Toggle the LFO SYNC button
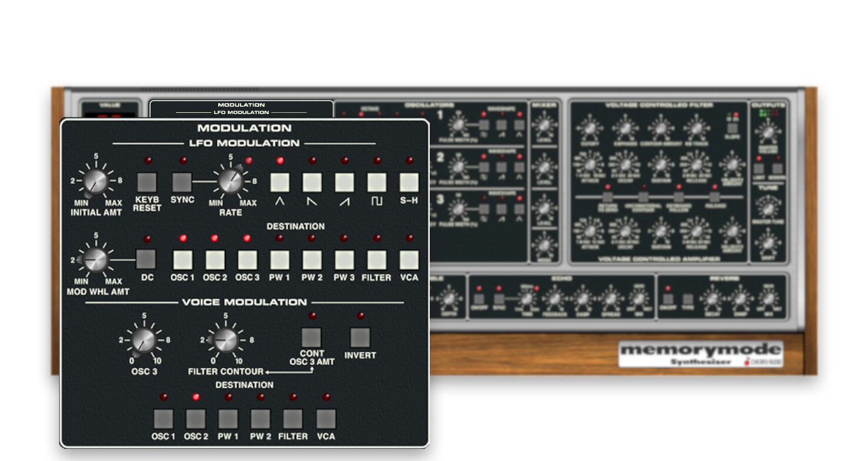Screen dimensions: 868x461 click(x=182, y=181)
